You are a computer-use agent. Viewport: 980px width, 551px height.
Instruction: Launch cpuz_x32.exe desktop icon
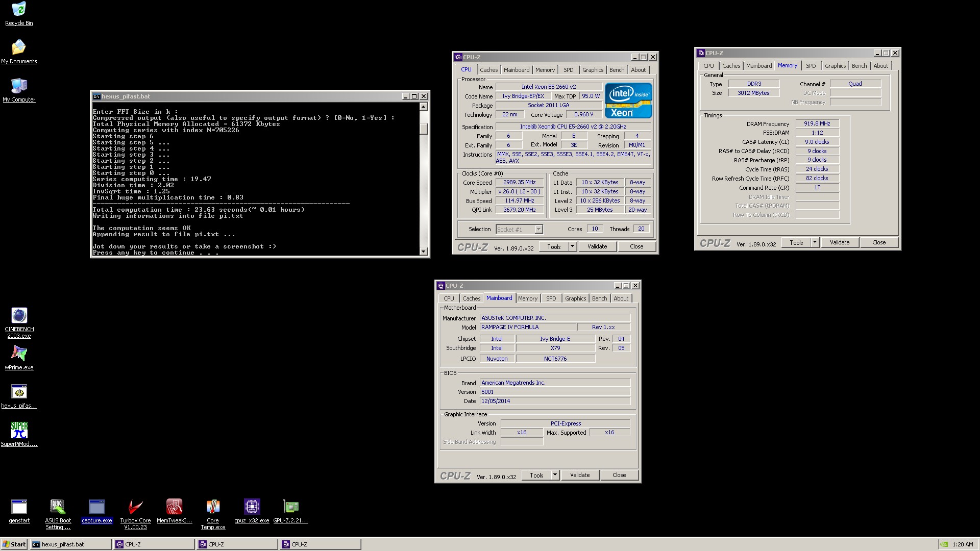coord(252,511)
